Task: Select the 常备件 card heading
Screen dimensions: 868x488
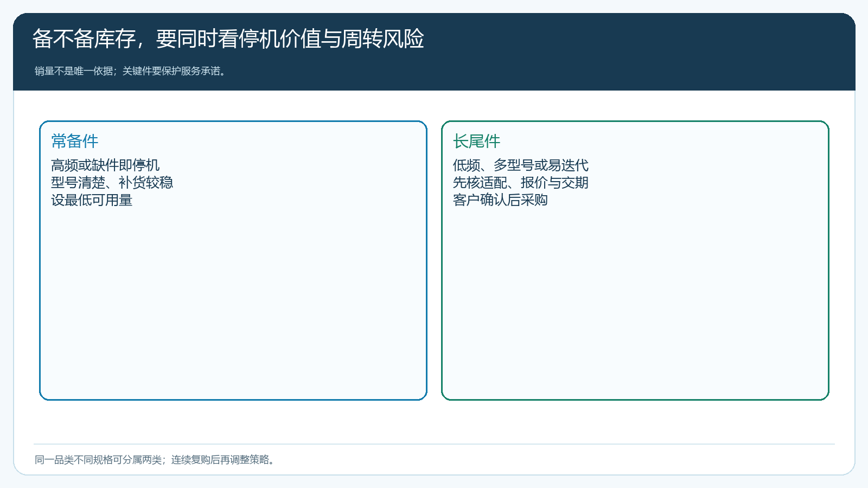Action: (x=75, y=141)
